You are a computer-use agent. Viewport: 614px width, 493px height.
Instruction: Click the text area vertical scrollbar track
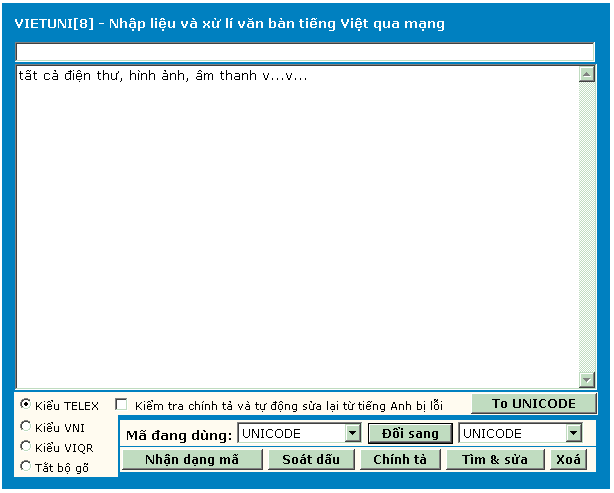pos(587,226)
